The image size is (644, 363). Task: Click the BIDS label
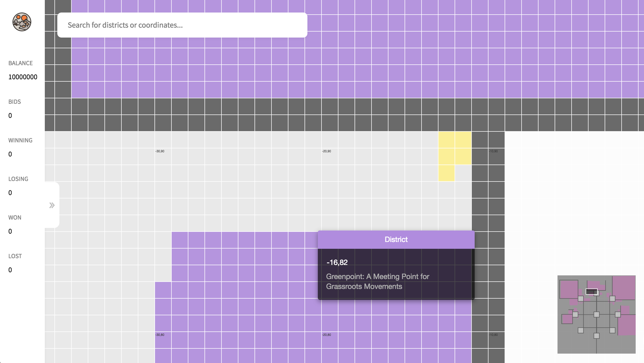[x=15, y=102]
